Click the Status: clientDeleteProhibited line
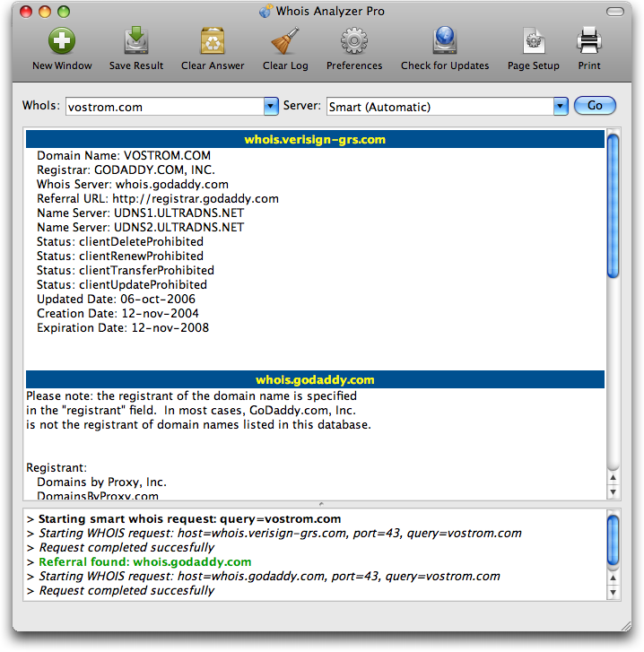The height and width of the screenshot is (652, 644). (120, 241)
